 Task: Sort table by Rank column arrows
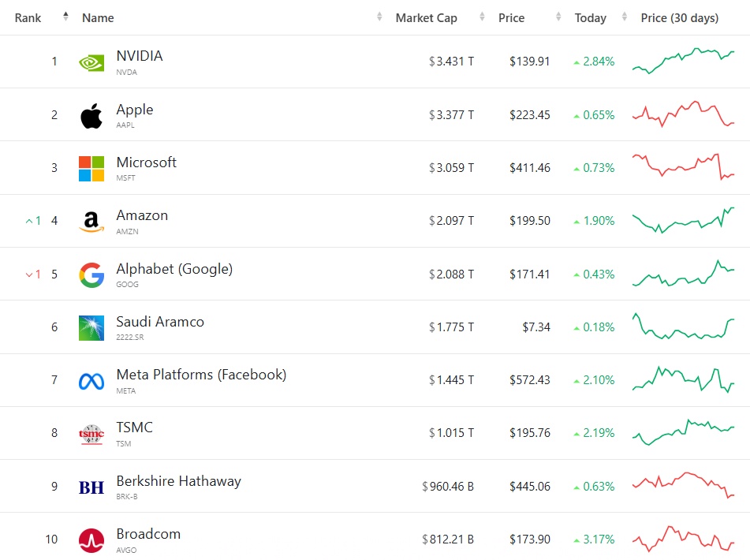(x=65, y=17)
